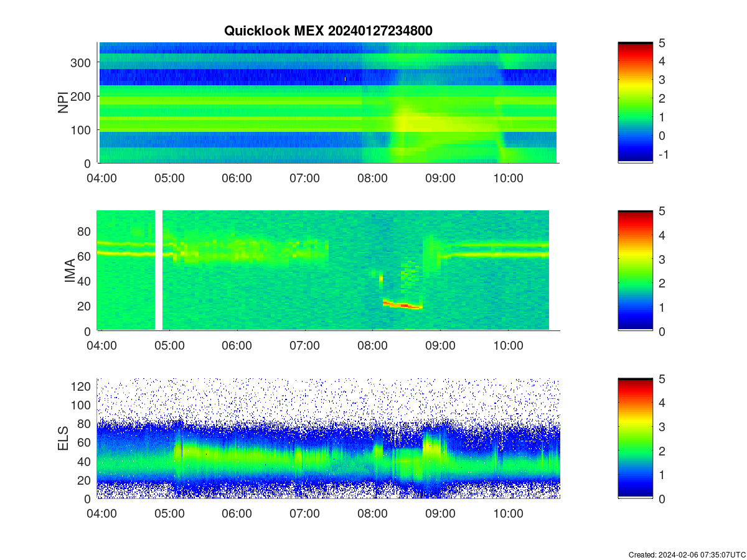
Task: Click the 5 tick on NPI colorbar
Action: coord(662,43)
